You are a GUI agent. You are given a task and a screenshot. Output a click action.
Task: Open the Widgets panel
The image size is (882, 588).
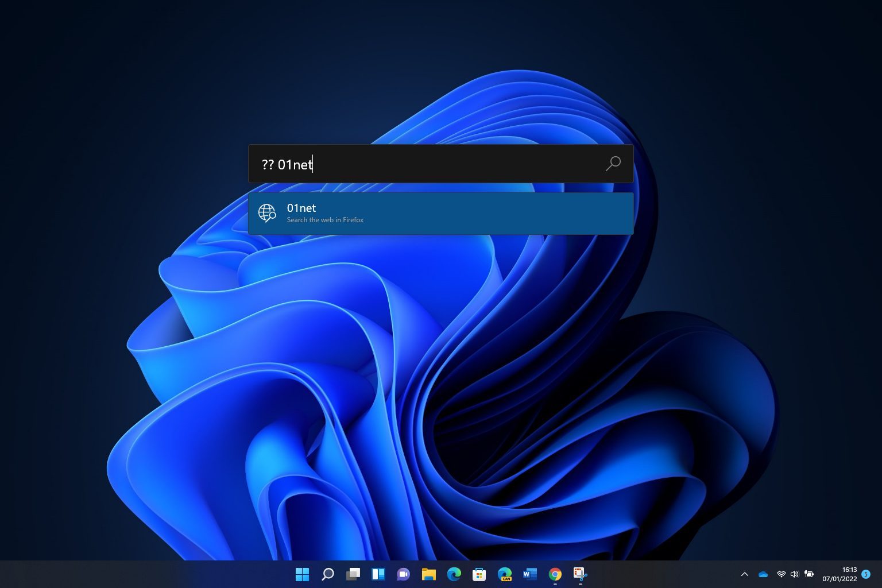click(x=378, y=574)
